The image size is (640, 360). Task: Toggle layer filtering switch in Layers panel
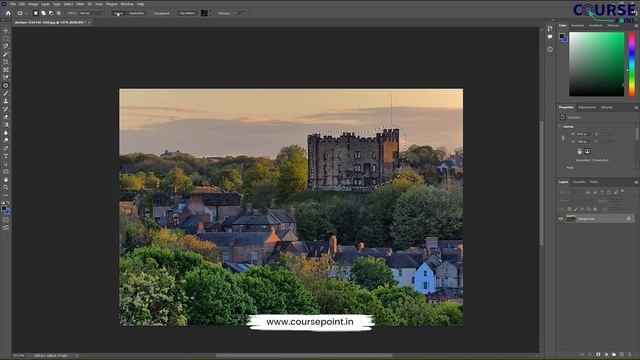[x=622, y=191]
